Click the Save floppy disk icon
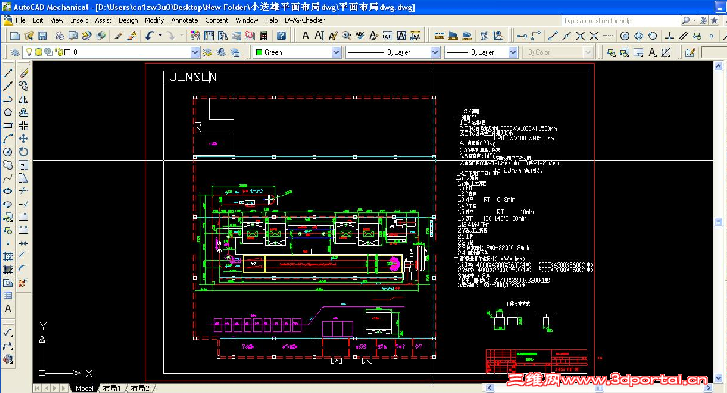 [43, 36]
